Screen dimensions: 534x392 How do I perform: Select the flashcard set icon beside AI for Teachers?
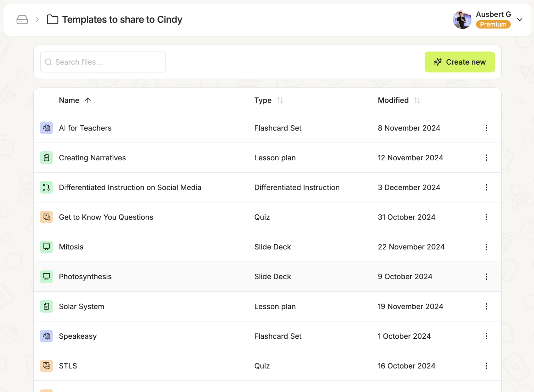(x=46, y=128)
